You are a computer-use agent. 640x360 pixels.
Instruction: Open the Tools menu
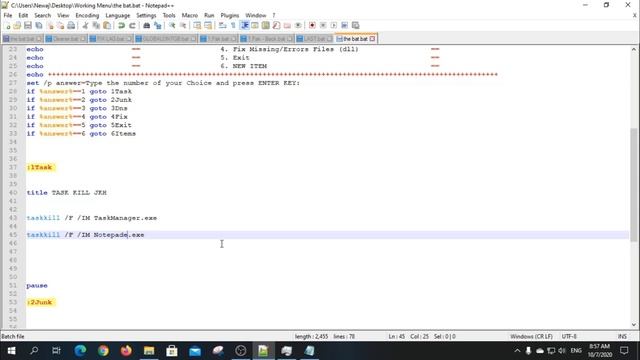click(169, 15)
